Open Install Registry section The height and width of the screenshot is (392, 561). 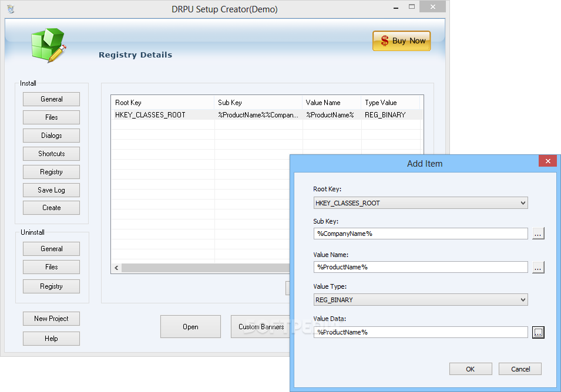51,172
